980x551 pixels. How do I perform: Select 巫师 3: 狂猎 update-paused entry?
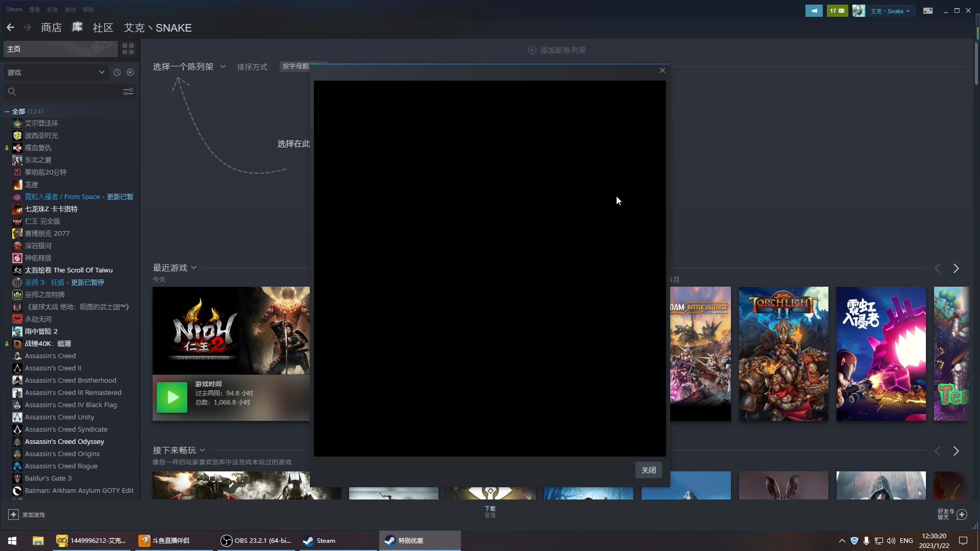coord(64,282)
